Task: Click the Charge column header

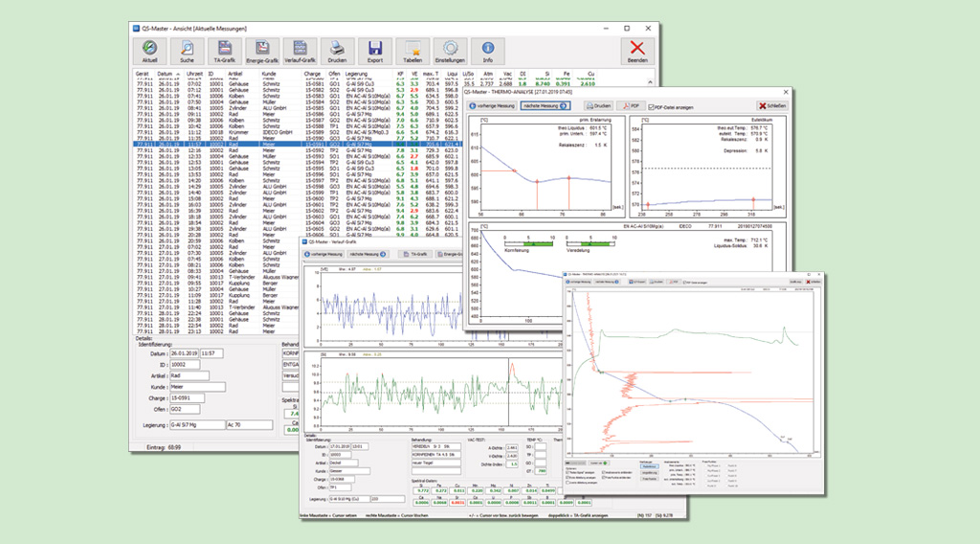Action: (x=313, y=74)
